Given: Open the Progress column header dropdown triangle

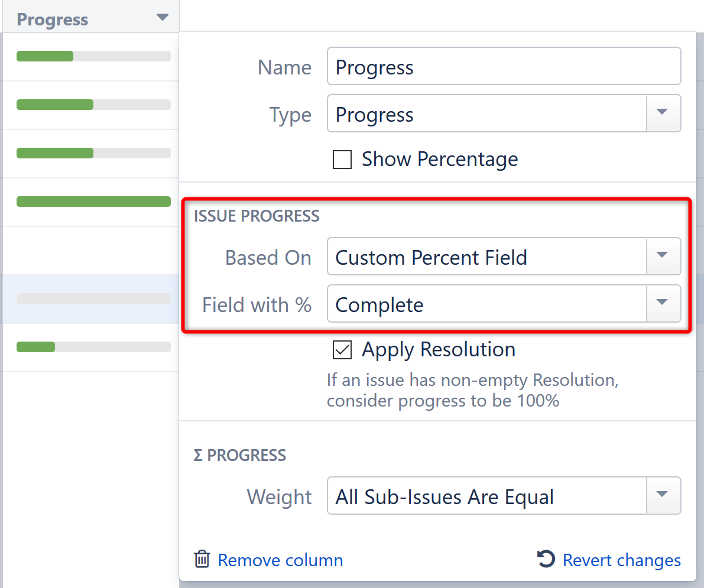Looking at the screenshot, I should pos(162,18).
